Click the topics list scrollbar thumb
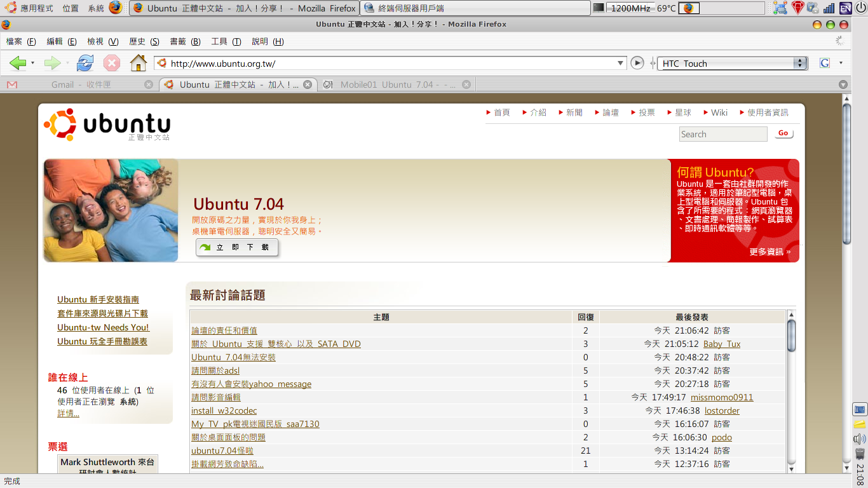Screen dimensions: 868x488 [x=791, y=335]
